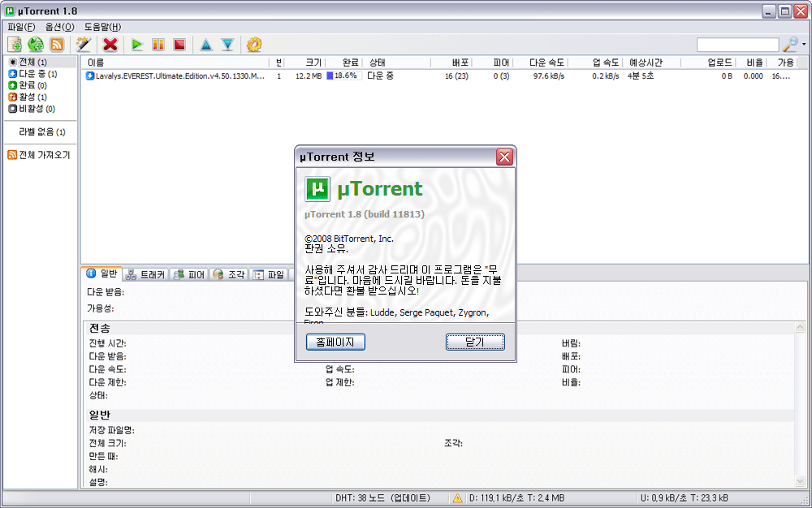The height and width of the screenshot is (508, 812).
Task: Open 전체 가져오기 RSS feed
Action: pyautogui.click(x=39, y=155)
